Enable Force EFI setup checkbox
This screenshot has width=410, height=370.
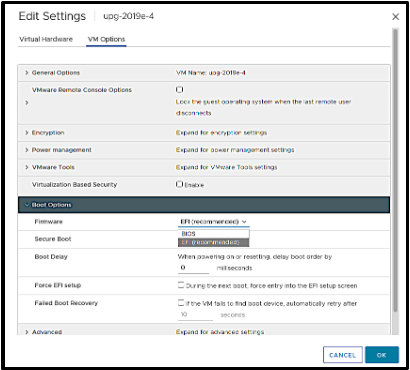181,285
